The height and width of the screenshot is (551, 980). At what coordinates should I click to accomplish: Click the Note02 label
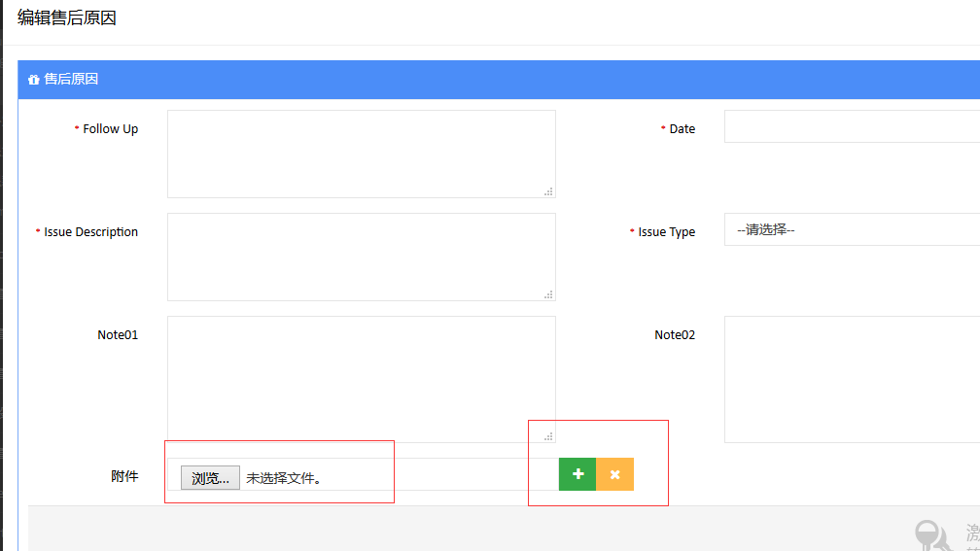675,335
